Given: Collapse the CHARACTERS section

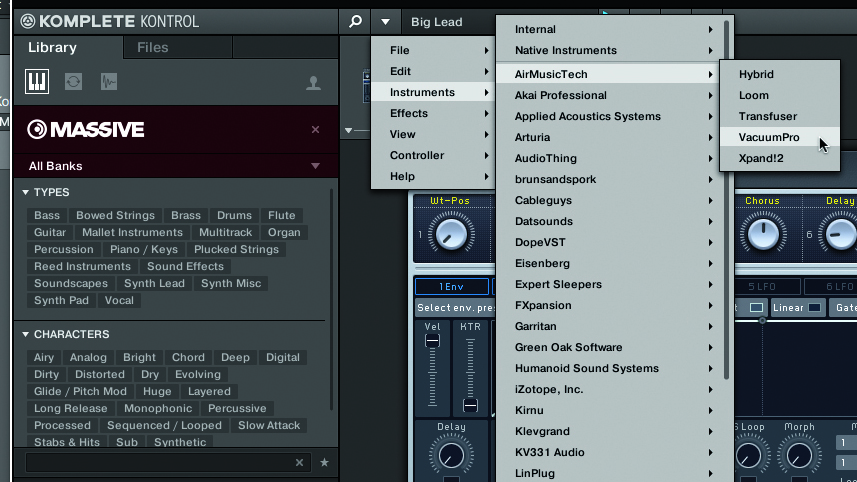Looking at the screenshot, I should pos(25,334).
